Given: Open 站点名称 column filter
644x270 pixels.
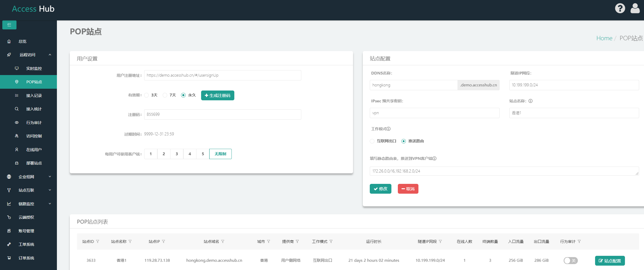Looking at the screenshot, I should 130,241.
